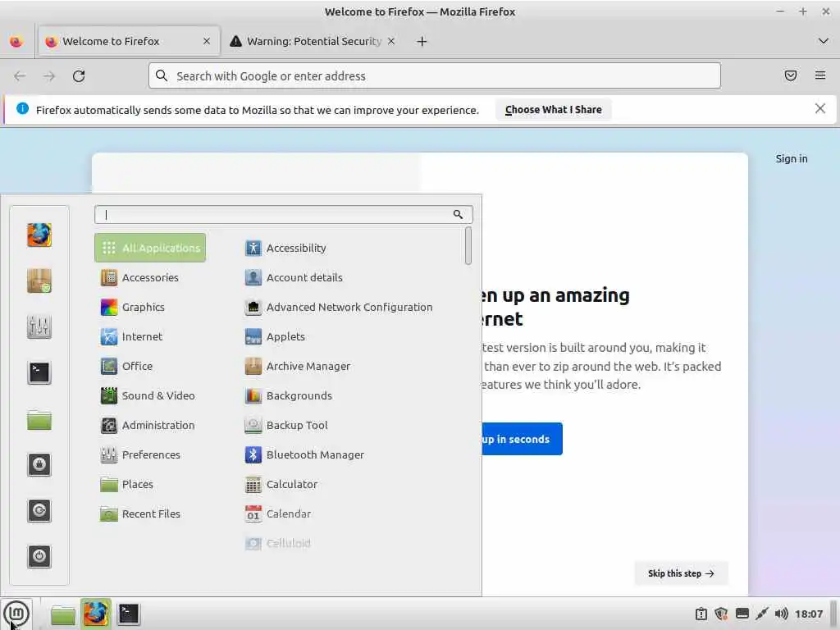
Task: Open Terminal launcher on bottom panel
Action: click(129, 614)
